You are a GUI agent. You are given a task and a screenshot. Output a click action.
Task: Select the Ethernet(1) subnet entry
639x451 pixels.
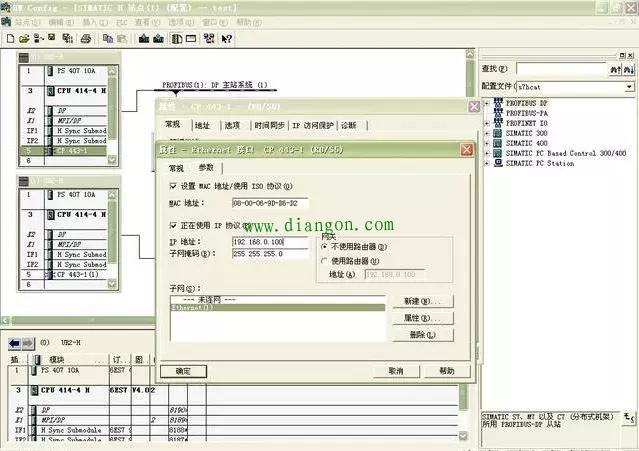pyautogui.click(x=278, y=307)
